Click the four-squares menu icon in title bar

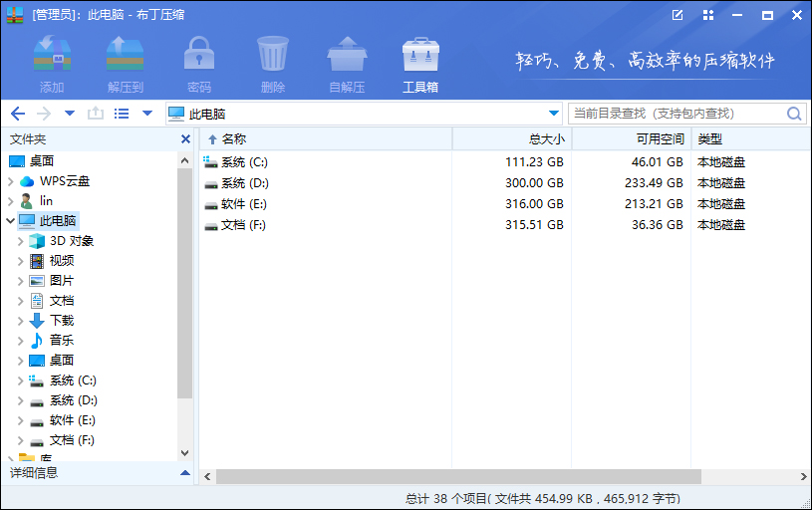point(708,15)
